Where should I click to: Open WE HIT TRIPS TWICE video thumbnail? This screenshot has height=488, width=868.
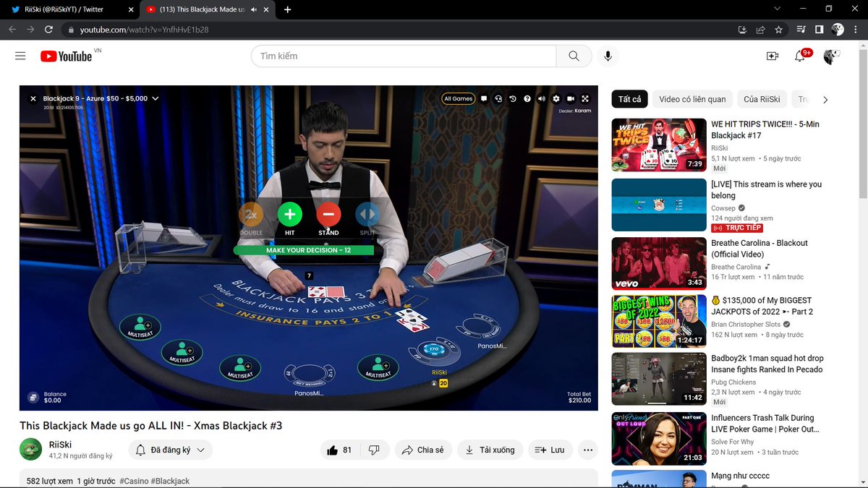coord(658,145)
